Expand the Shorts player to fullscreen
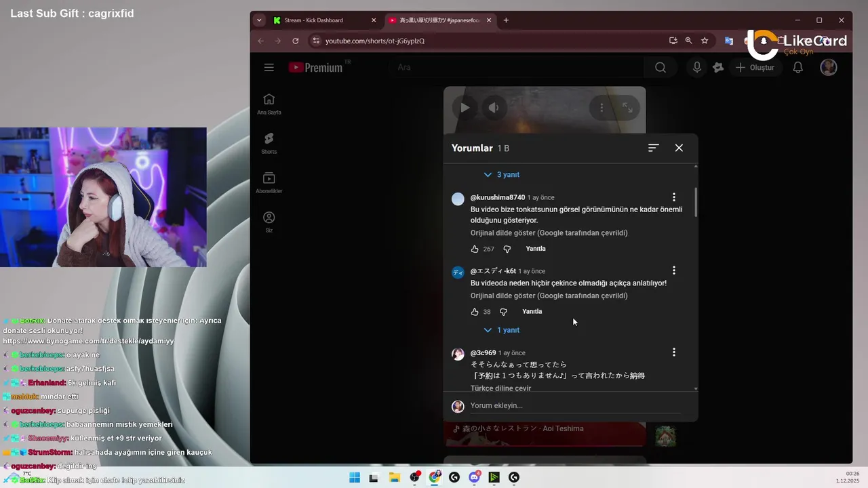Image resolution: width=868 pixels, height=488 pixels. [628, 107]
